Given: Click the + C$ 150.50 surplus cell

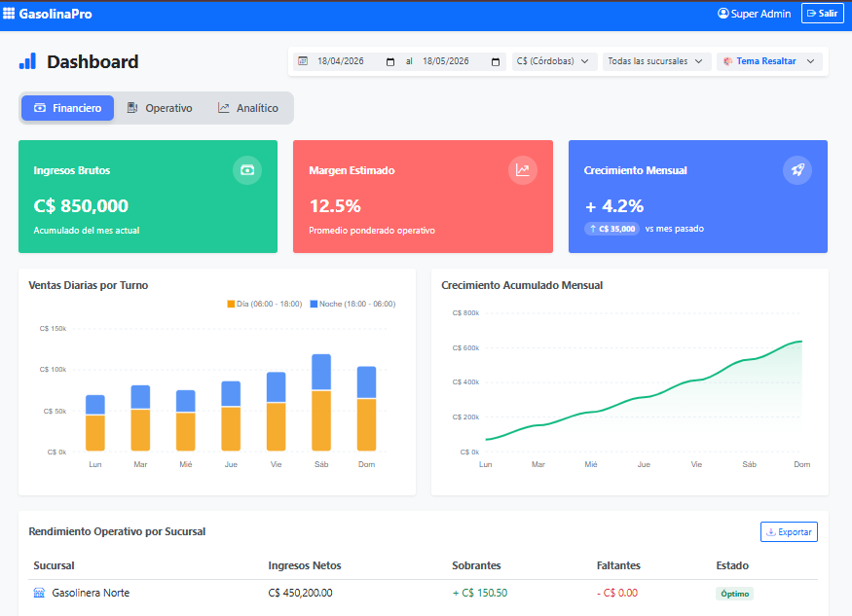Looking at the screenshot, I should click(480, 593).
